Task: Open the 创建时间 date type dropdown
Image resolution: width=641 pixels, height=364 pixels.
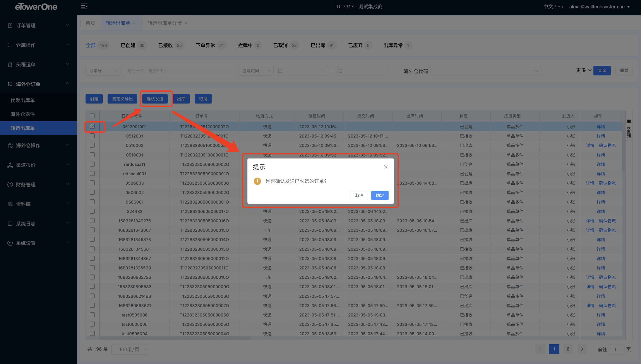Action: click(256, 71)
